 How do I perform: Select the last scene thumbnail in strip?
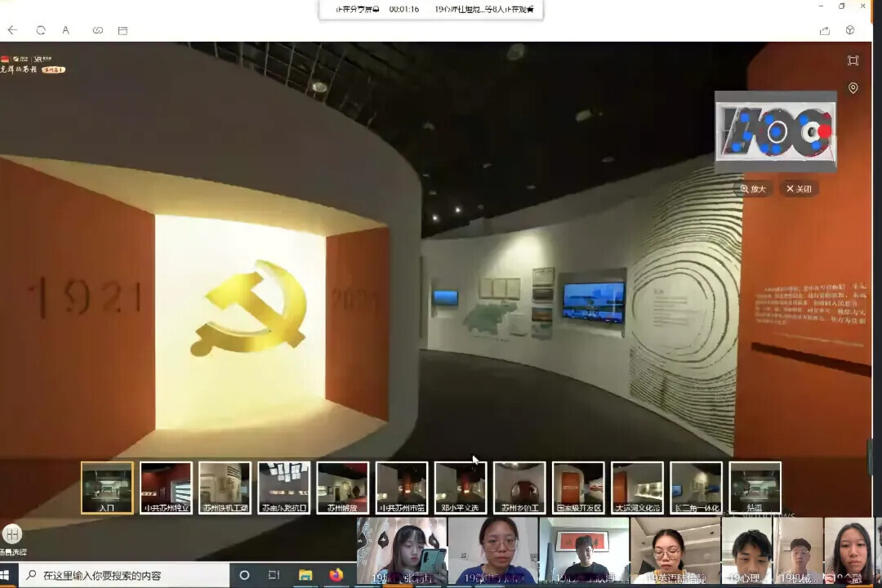[755, 488]
